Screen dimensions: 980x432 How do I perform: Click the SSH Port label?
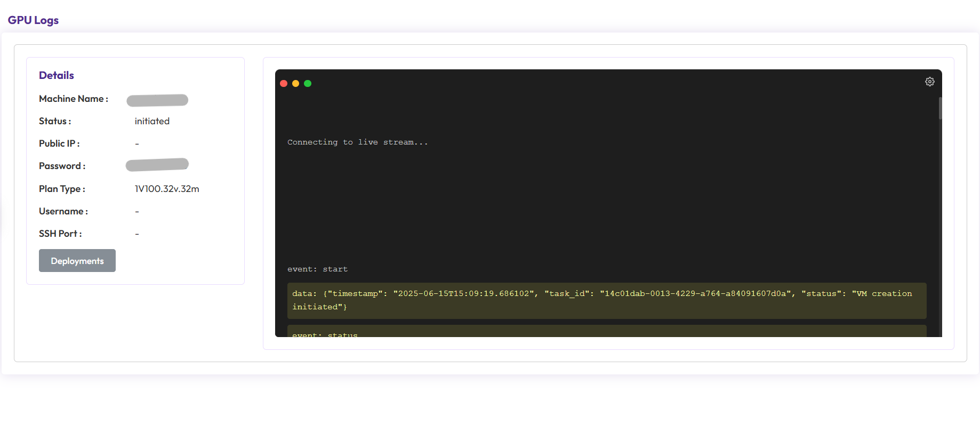point(60,234)
